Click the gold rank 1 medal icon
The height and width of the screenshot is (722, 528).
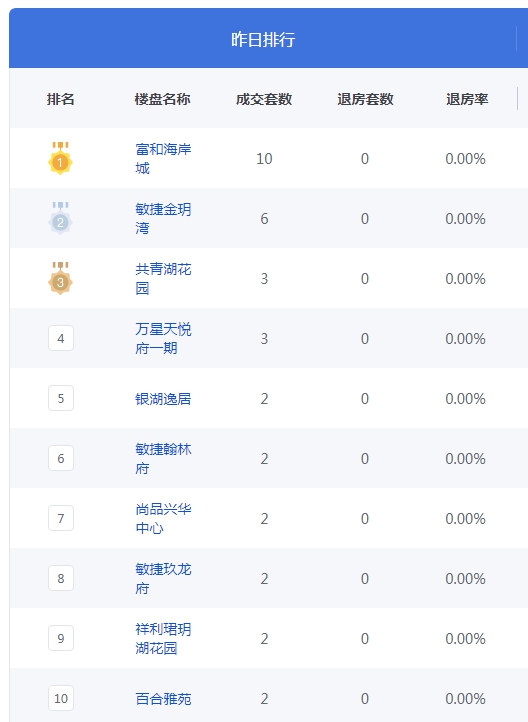click(x=60, y=158)
